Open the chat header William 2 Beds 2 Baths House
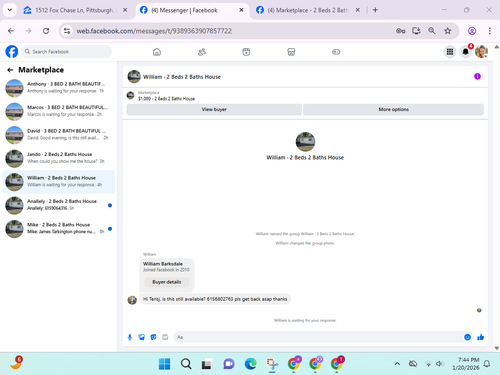Viewport: 500px width, 375px height. click(x=182, y=77)
